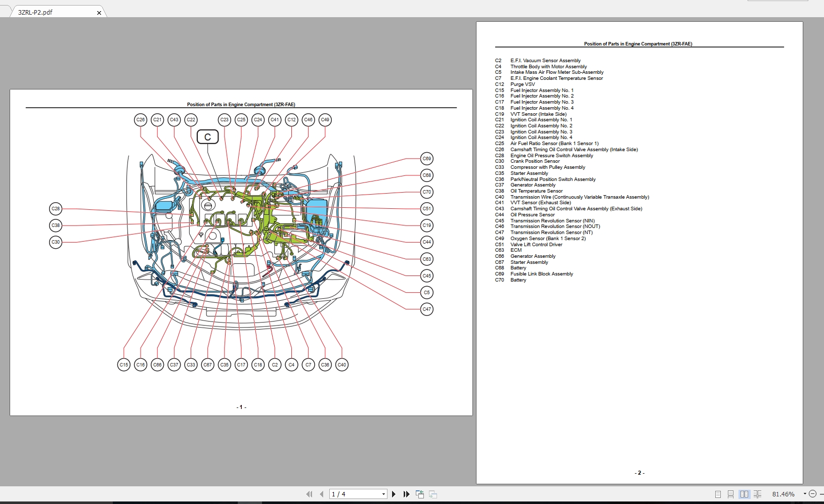The image size is (824, 504).
Task: Click the '- 2 -' page footer
Action: [x=639, y=473]
